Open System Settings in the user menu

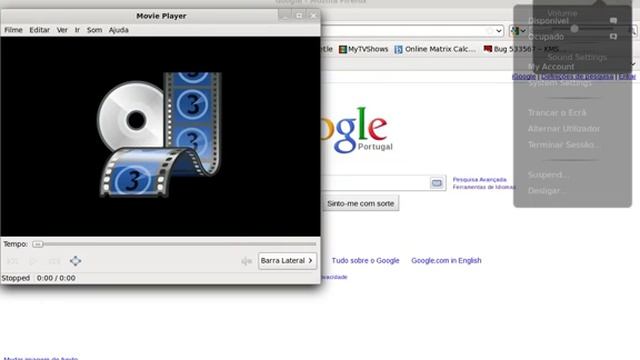click(560, 83)
